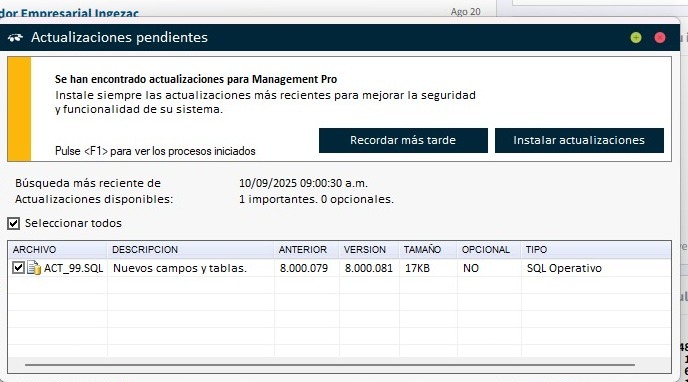Viewport: 688px width, 382px height.
Task: Click 'Pulse <F1> para ver los procesos iniciados'
Action: [x=155, y=151]
